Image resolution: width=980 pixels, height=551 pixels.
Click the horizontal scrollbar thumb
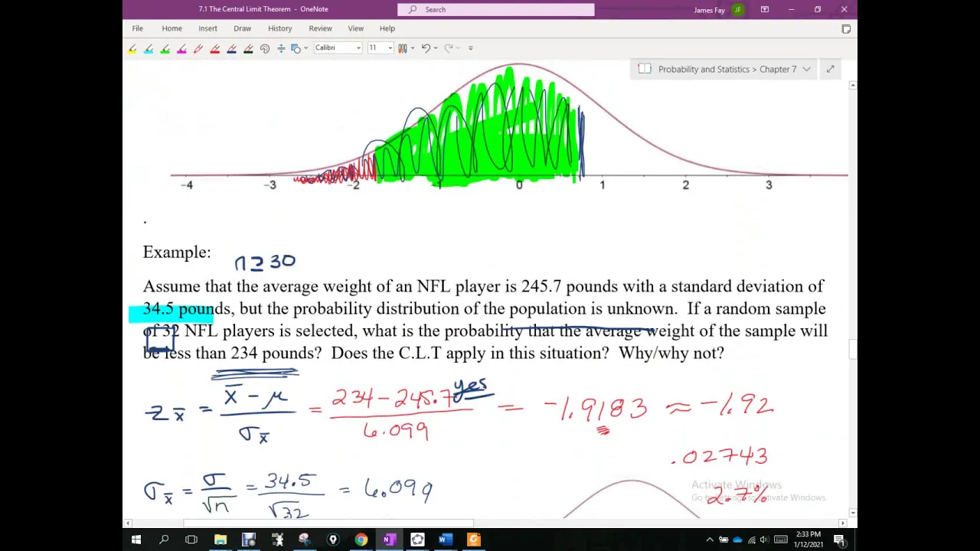pyautogui.click(x=328, y=523)
